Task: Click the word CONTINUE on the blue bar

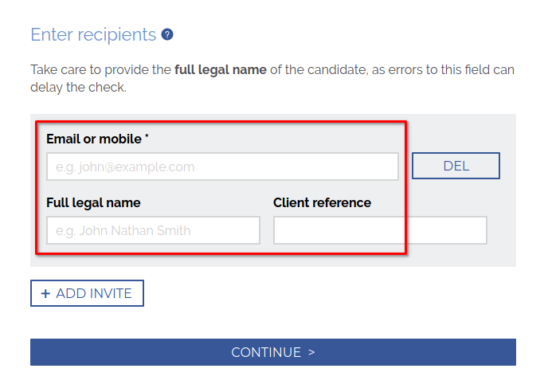Action: coord(266,352)
